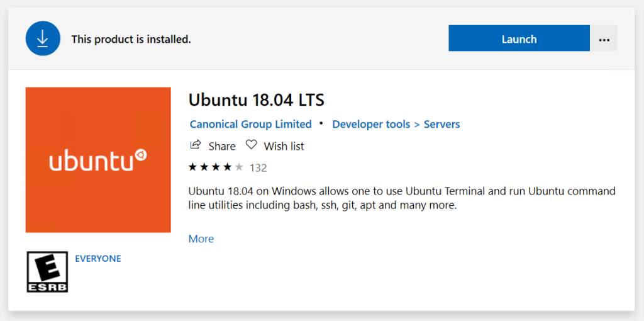Image resolution: width=644 pixels, height=321 pixels.
Task: Click the blue download arrow circle icon
Action: pos(43,38)
